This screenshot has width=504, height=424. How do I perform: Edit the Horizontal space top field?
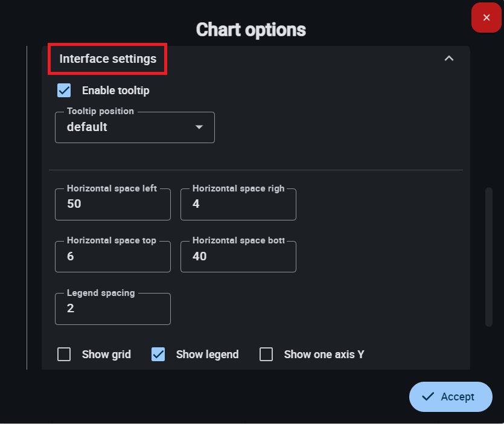point(112,257)
